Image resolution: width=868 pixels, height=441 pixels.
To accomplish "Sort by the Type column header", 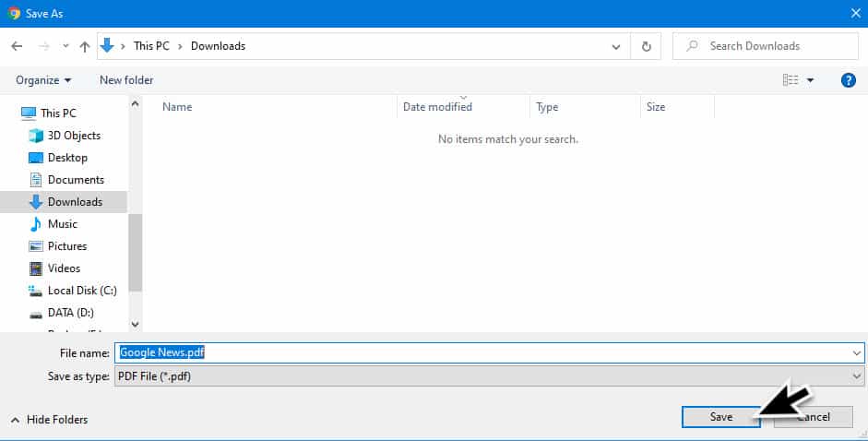I will (547, 107).
